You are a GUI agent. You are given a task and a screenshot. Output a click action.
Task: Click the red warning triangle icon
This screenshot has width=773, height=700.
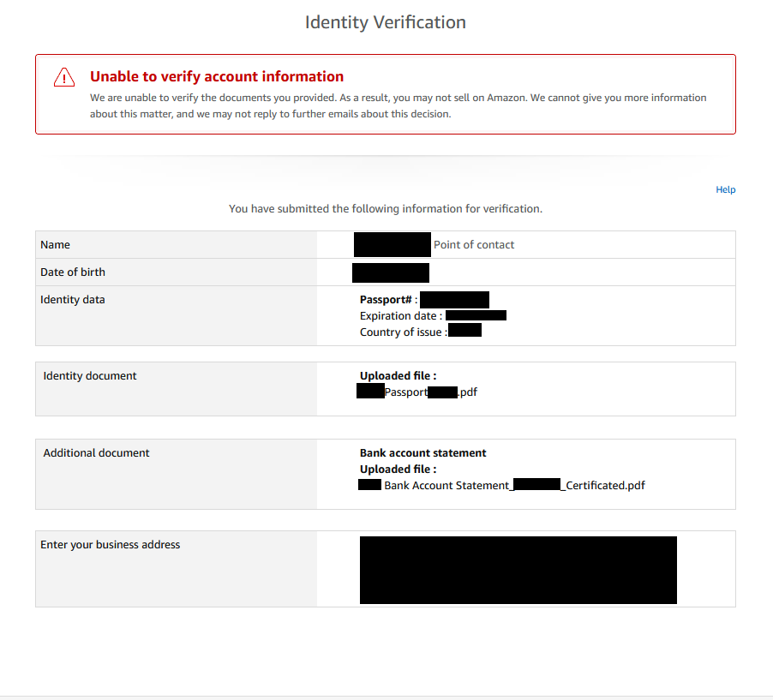click(x=64, y=77)
